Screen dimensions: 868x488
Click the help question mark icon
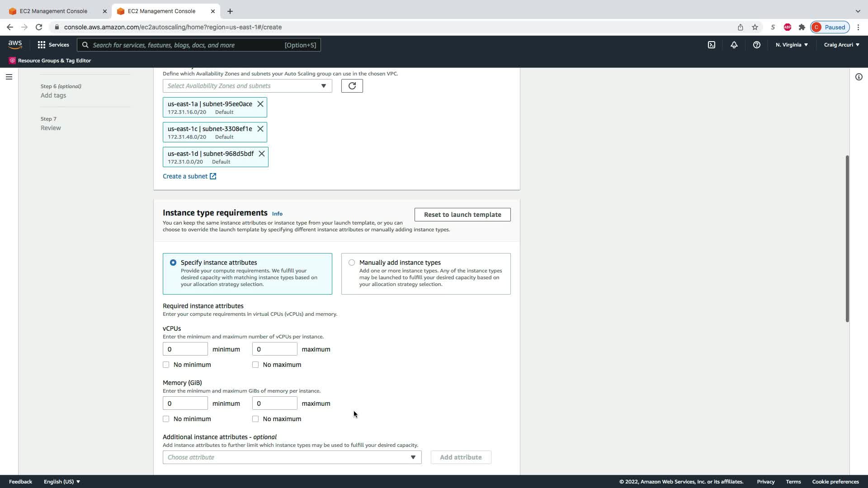pyautogui.click(x=756, y=45)
